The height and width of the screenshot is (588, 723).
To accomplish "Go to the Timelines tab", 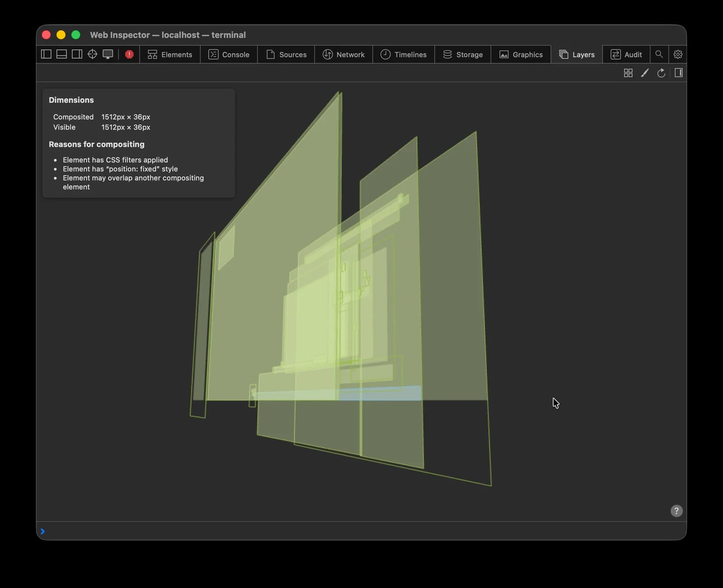I will tap(404, 54).
